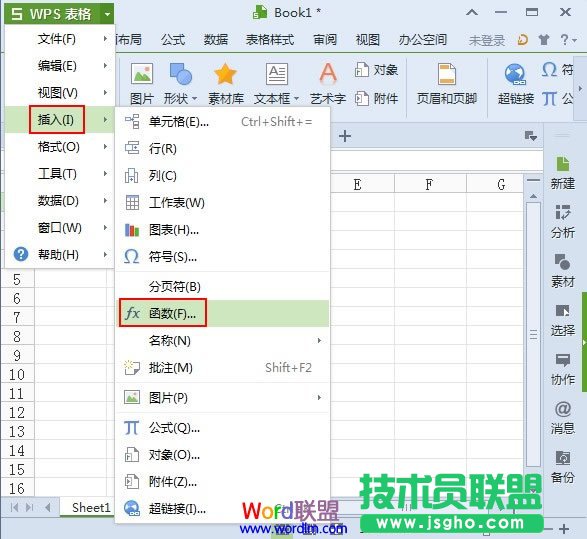Select Chart (图表(H)...) menu entry

click(223, 229)
